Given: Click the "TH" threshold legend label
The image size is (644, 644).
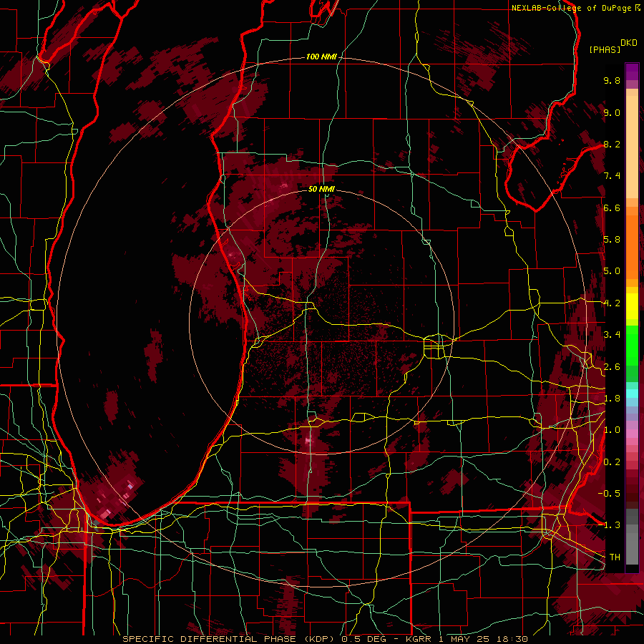Looking at the screenshot, I should (615, 557).
